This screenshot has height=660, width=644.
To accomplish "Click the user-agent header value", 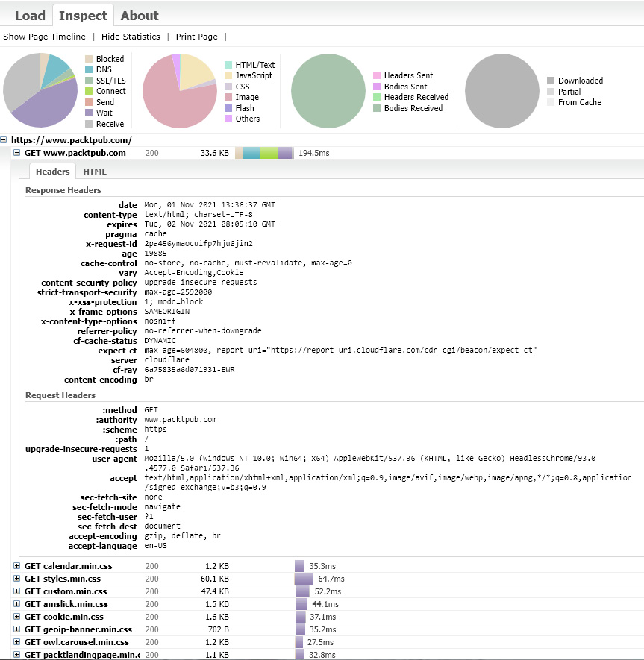I will pos(370,463).
